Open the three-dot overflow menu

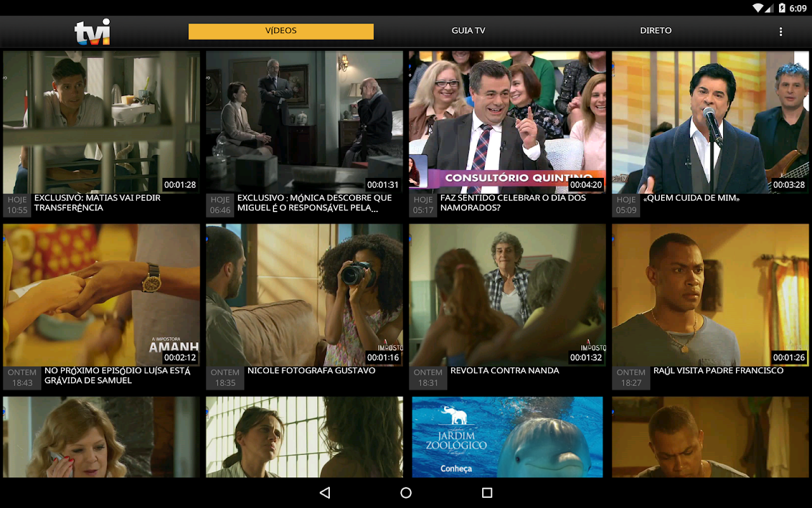780,32
